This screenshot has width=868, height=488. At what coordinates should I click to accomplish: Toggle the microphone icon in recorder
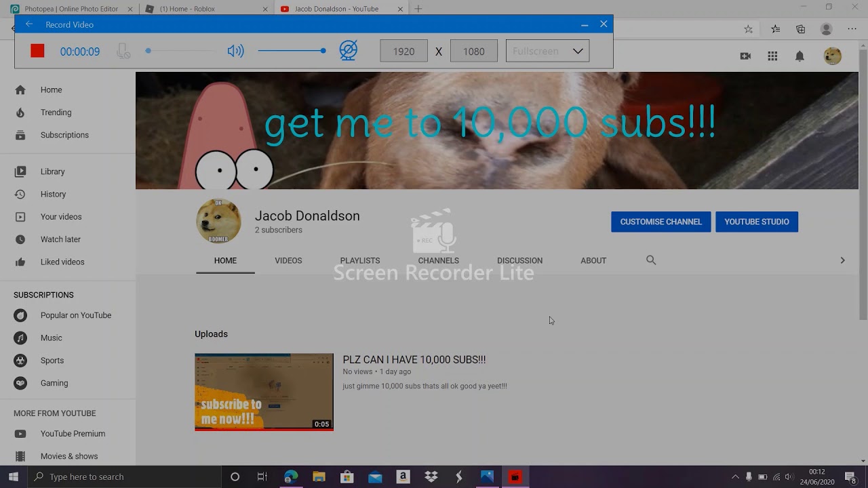tap(123, 51)
